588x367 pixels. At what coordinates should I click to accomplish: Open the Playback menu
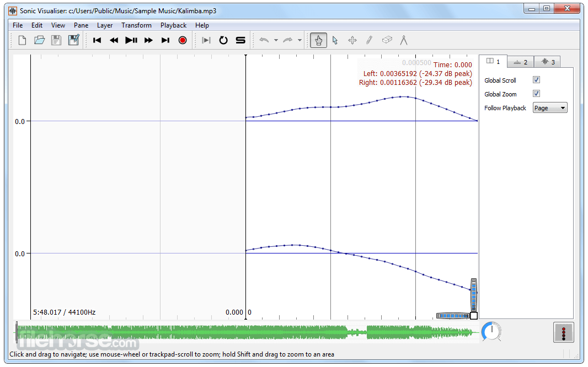point(173,25)
